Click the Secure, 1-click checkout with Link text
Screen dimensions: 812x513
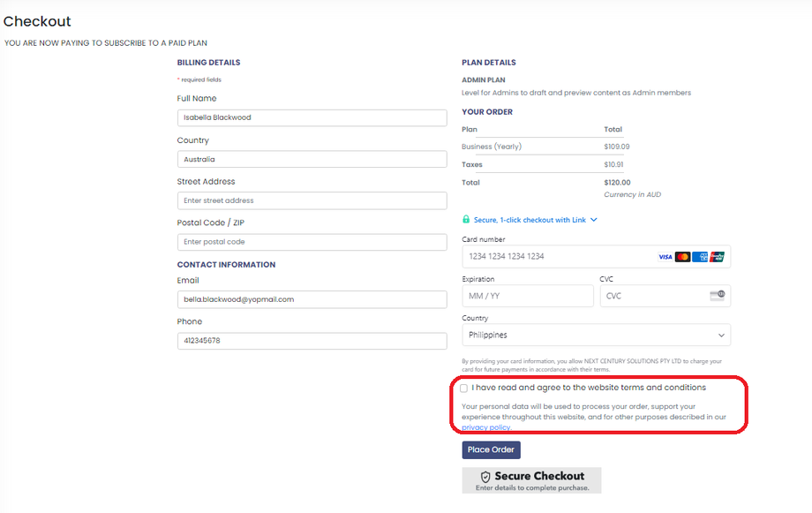pyautogui.click(x=530, y=220)
